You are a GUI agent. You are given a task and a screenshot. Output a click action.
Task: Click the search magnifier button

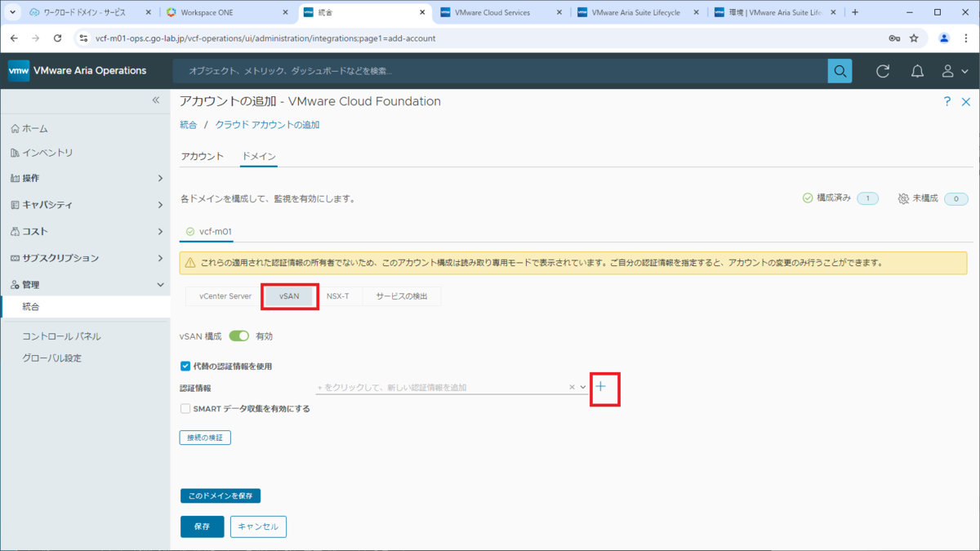840,71
